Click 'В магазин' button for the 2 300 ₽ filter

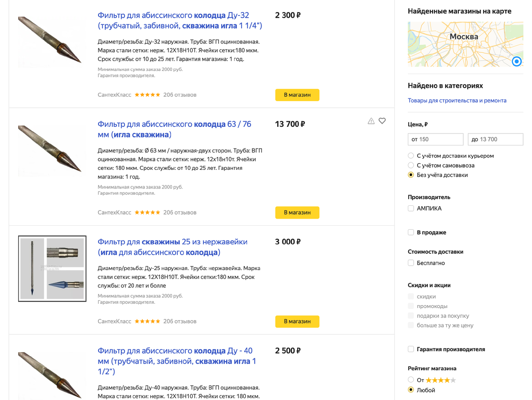(297, 95)
